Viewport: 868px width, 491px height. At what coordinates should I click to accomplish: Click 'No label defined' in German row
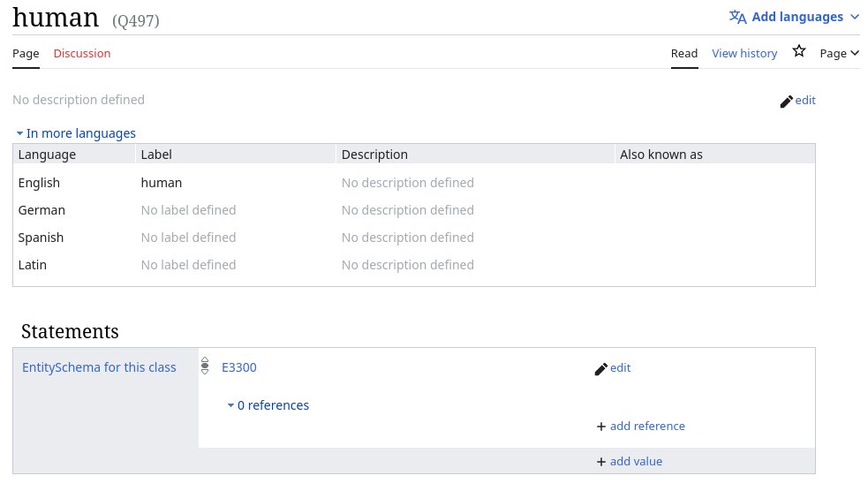(x=188, y=210)
